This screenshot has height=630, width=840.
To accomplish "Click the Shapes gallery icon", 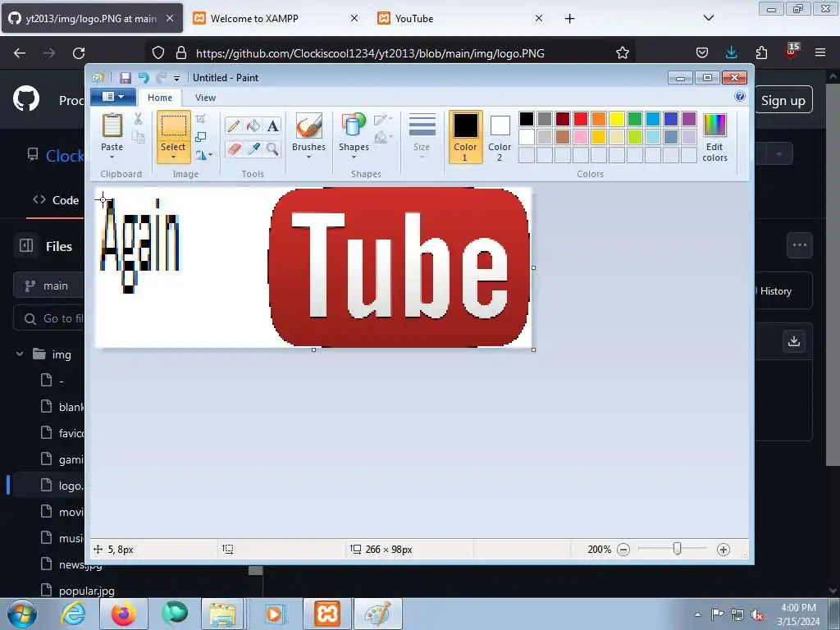I will coord(354,126).
